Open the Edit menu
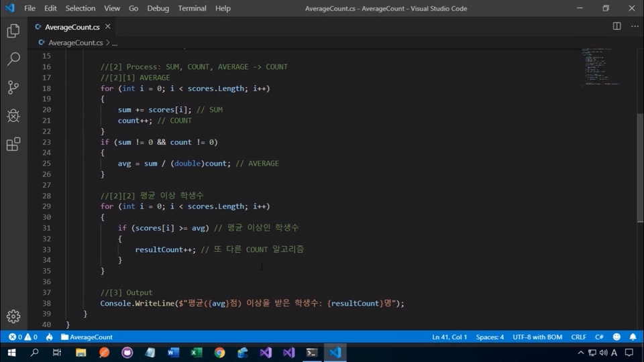The image size is (644, 362). 50,8
